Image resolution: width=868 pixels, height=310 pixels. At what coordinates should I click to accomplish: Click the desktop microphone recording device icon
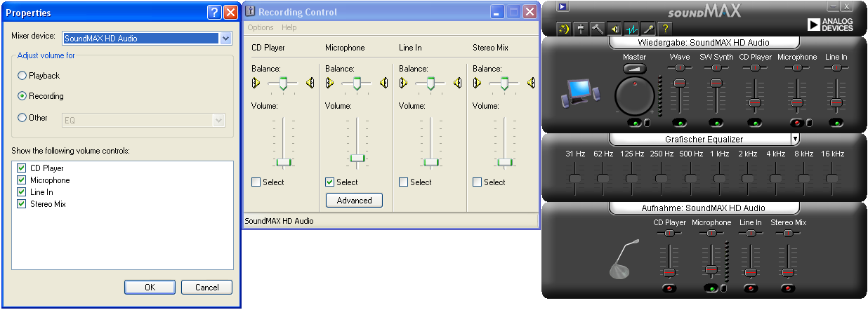624,260
